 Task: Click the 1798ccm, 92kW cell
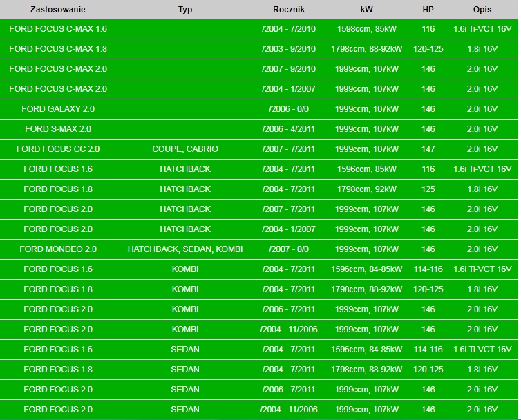(x=366, y=189)
